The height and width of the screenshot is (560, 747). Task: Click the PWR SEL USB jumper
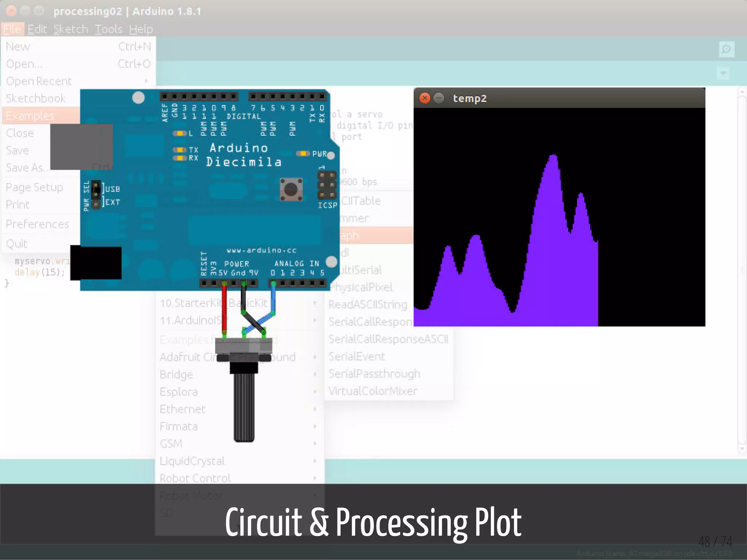click(96, 189)
